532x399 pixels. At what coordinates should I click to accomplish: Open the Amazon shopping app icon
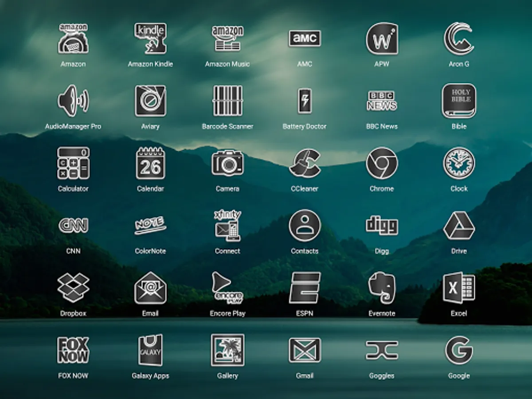click(x=73, y=39)
